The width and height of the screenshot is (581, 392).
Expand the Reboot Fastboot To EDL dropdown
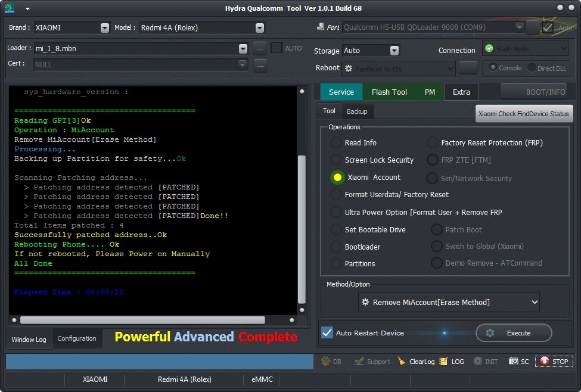pos(450,69)
